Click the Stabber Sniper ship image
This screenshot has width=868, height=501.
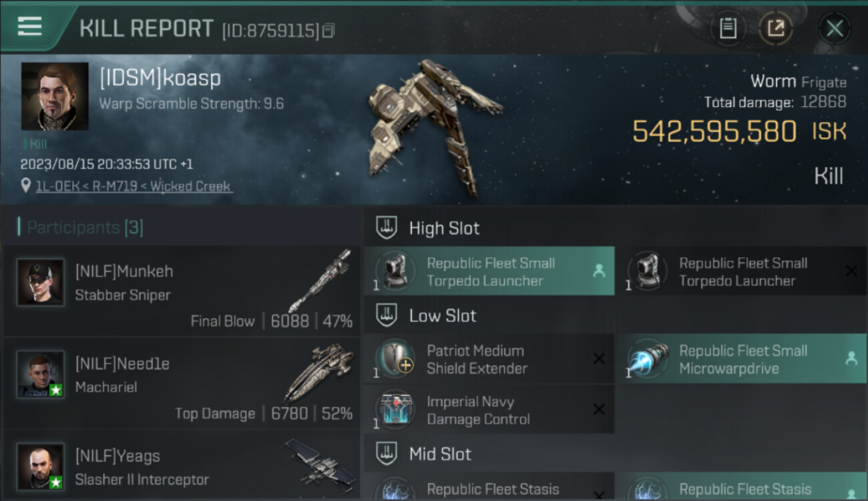[320, 281]
